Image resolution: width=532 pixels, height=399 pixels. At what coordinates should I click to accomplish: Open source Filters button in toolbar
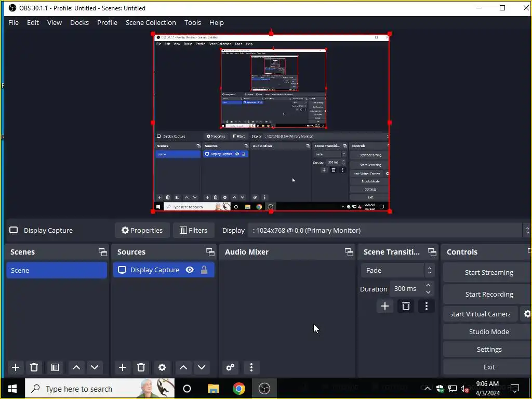(193, 230)
